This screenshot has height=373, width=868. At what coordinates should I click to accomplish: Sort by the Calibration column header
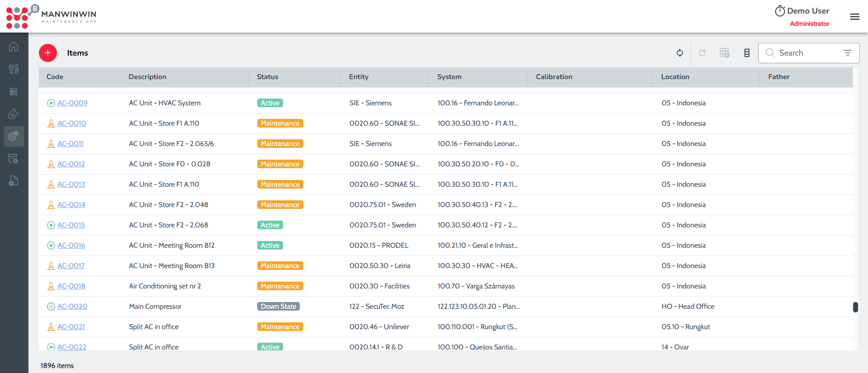coord(590,77)
